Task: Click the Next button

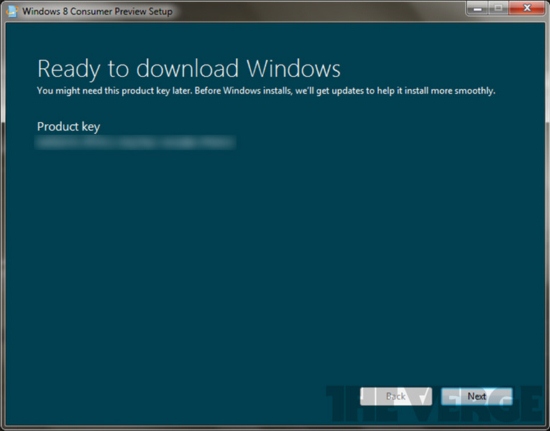Action: (x=476, y=396)
